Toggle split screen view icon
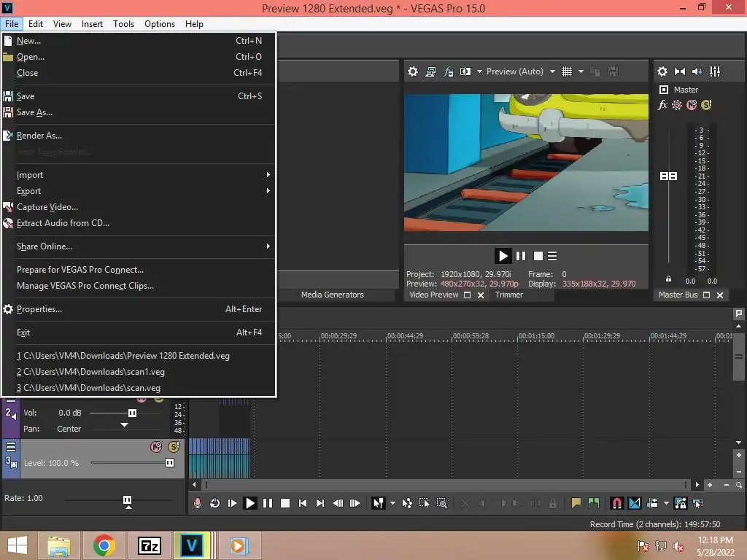 465,71
